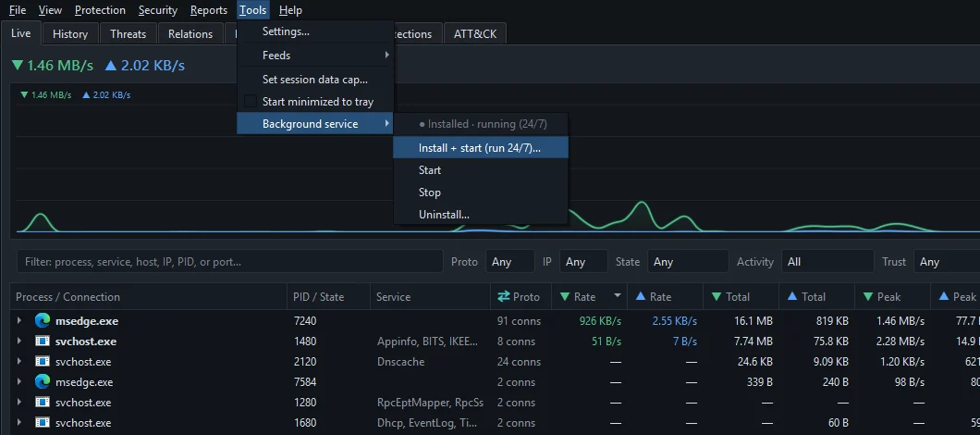Viewport: 980px width, 435px height.
Task: Expand the msedge.exe PID 7584 row
Action: pyautogui.click(x=19, y=382)
